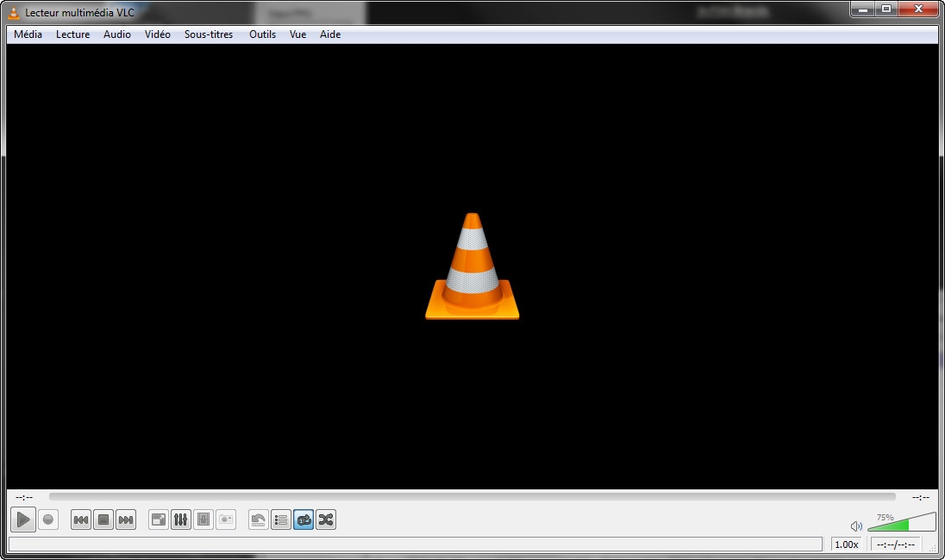This screenshot has height=560, width=945.
Task: Open the Vidéo menu
Action: pos(157,34)
